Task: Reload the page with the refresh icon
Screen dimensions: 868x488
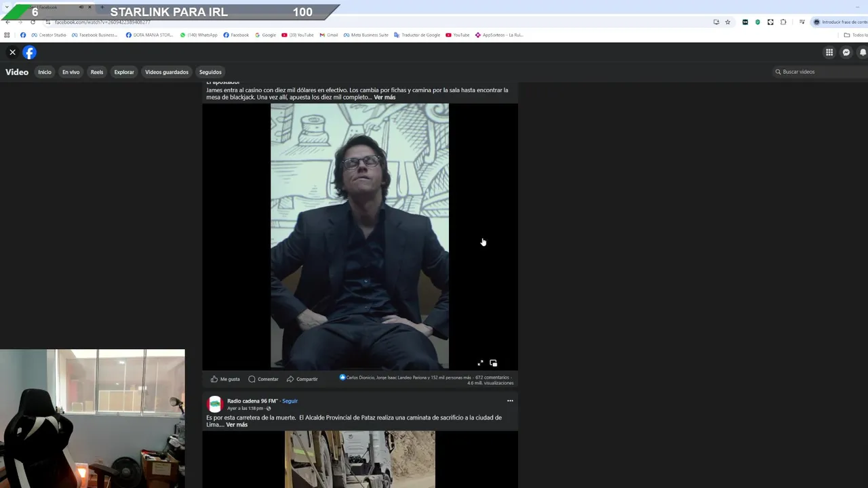Action: click(33, 22)
